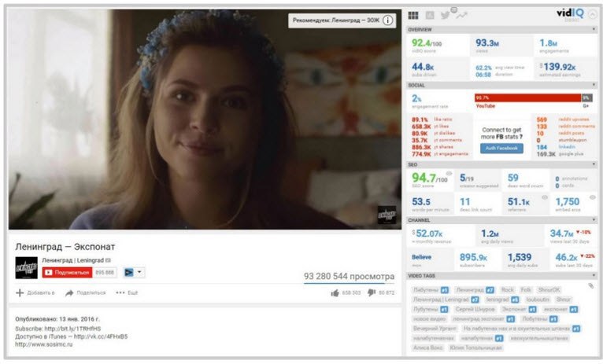The image size is (603, 364).
Task: Open the vk.cc/4FHxB5 iTunes link
Action: [101, 336]
